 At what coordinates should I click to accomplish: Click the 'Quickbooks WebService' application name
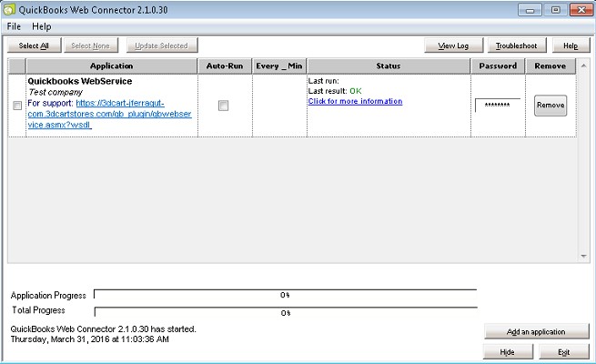(x=80, y=81)
